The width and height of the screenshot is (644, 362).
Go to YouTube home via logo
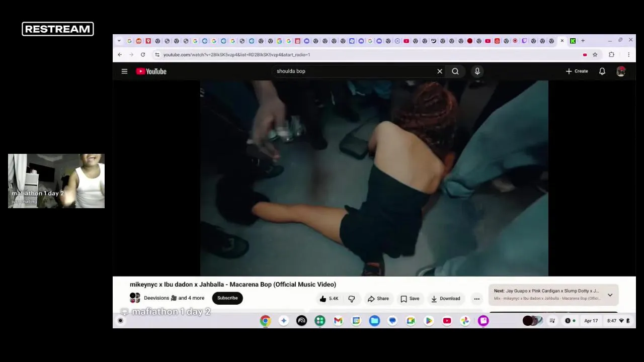click(151, 71)
